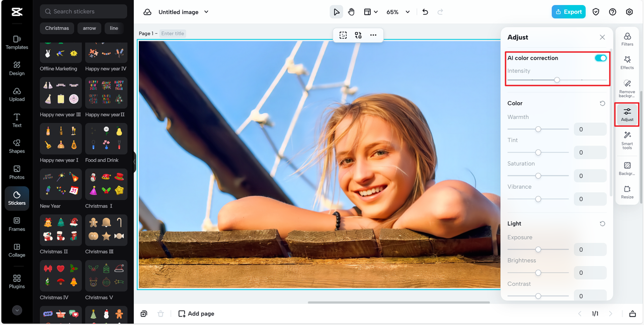Viewport: 644px width, 325px height.
Task: Click the Search stickers field
Action: 84,11
